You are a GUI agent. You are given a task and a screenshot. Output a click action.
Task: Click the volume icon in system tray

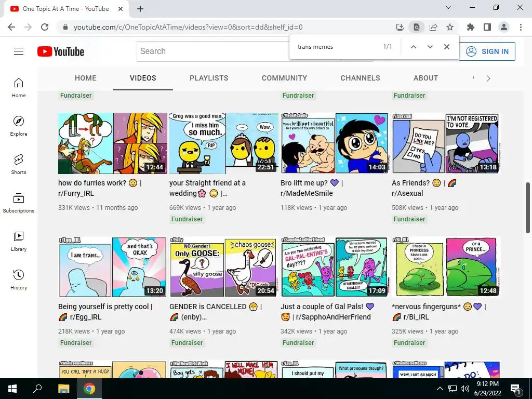coord(465,389)
